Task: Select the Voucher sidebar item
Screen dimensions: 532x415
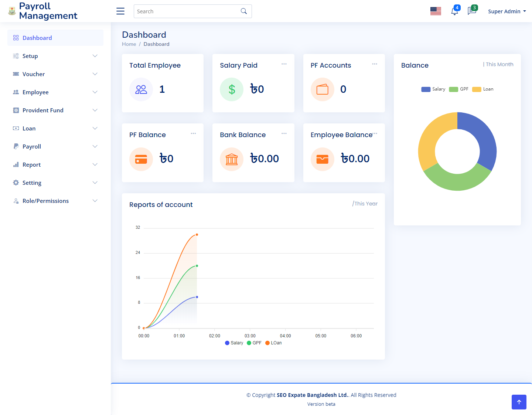Action: click(55, 74)
